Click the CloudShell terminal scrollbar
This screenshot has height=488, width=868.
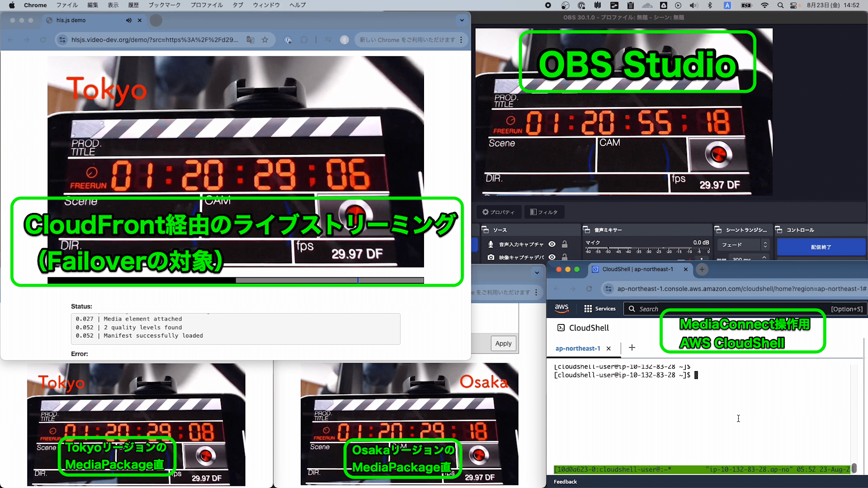coord(854,468)
